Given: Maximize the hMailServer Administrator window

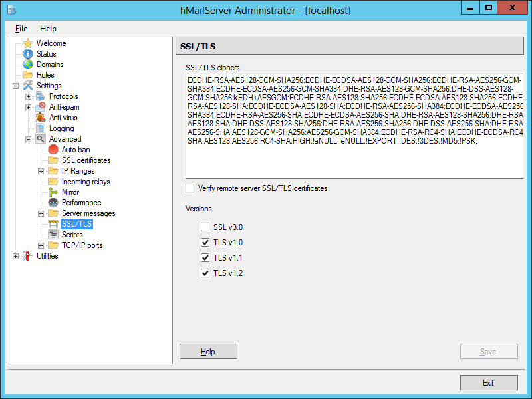Looking at the screenshot, I should (x=489, y=8).
